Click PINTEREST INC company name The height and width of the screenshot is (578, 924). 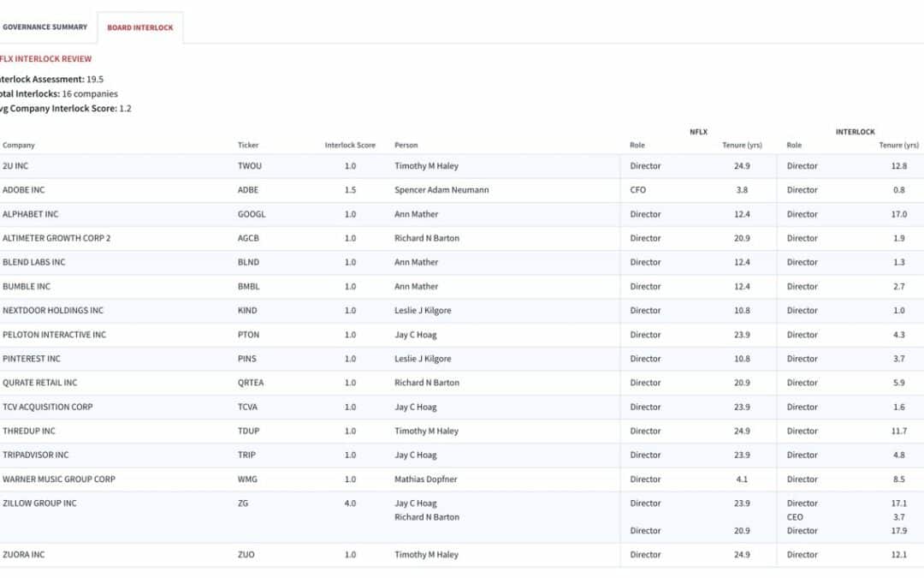32,359
